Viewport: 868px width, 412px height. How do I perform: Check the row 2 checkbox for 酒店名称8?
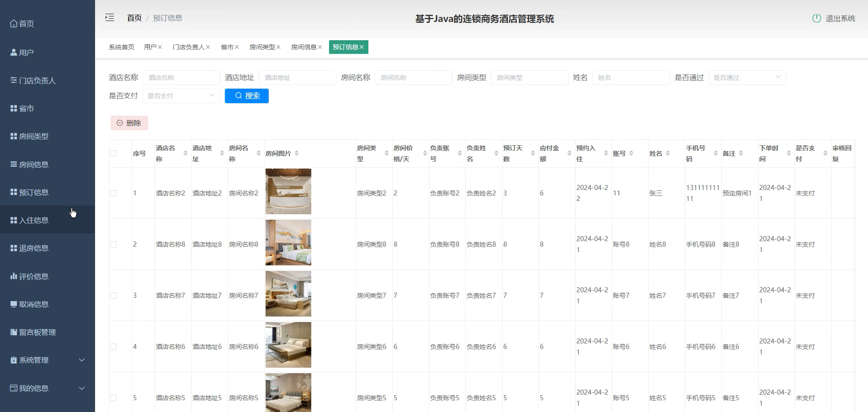(x=113, y=244)
